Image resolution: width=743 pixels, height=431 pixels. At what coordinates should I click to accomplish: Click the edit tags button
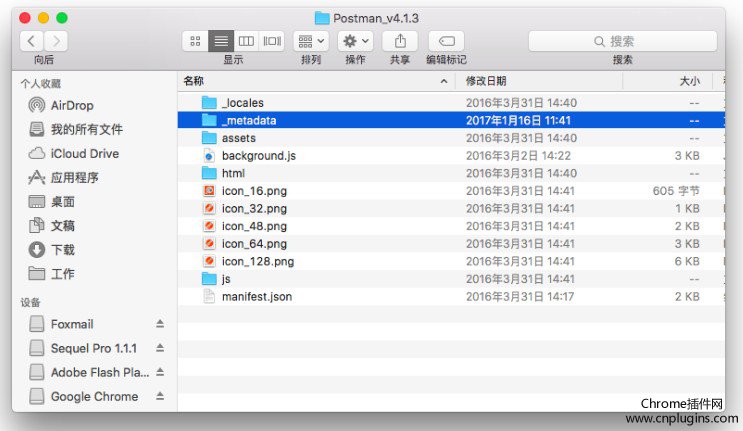(446, 41)
